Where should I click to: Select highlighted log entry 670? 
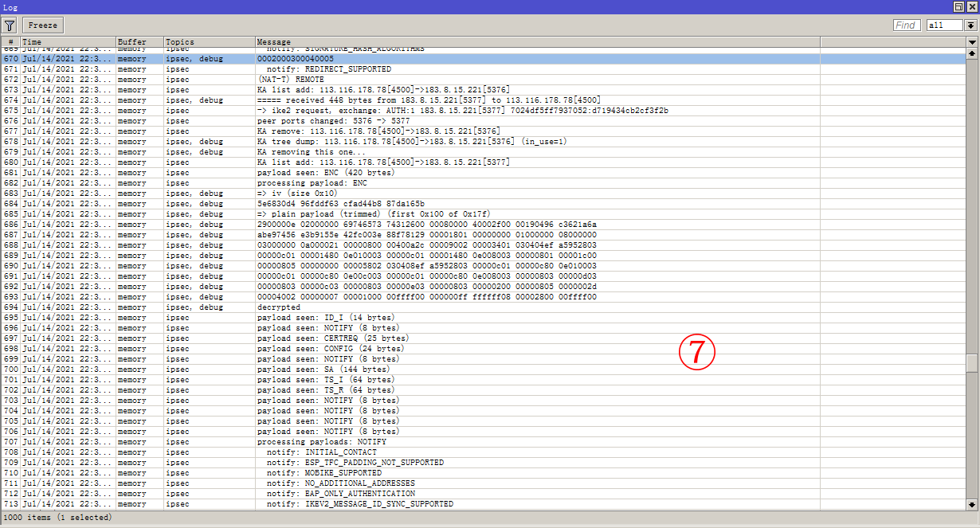click(x=319, y=58)
